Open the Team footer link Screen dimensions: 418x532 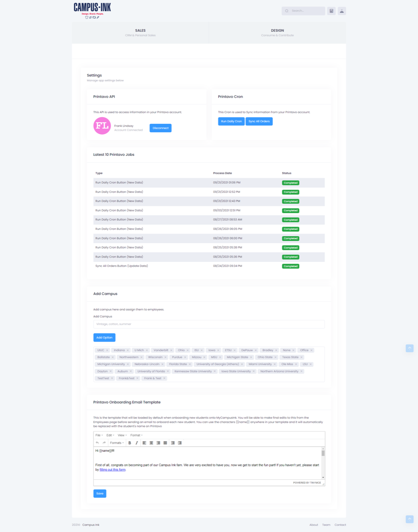tap(326, 525)
